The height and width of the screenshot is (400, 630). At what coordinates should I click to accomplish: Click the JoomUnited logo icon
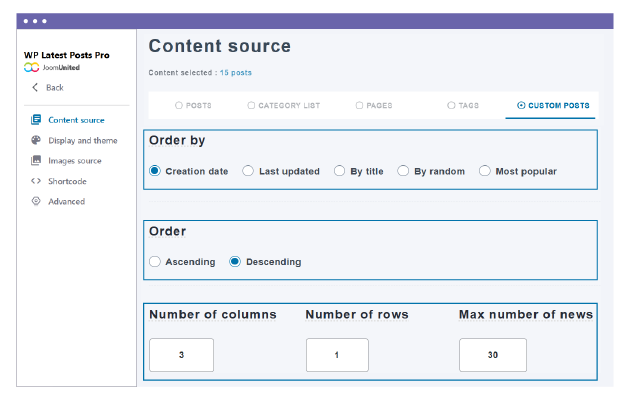(x=32, y=68)
